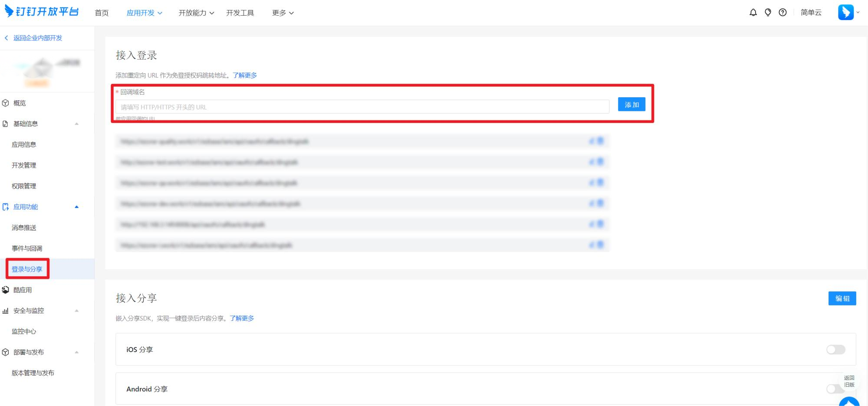Click the lightbulb suggestions icon
Image resolution: width=868 pixels, height=406 pixels.
click(768, 13)
